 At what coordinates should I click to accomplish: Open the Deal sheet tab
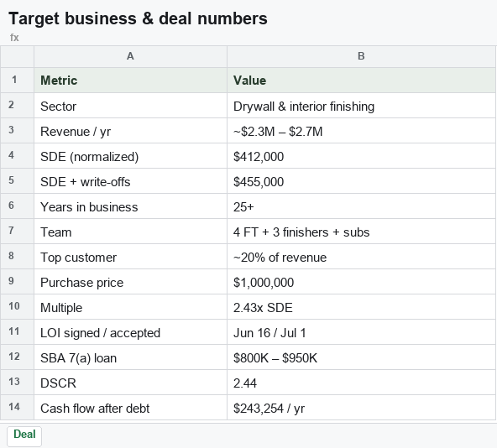(24, 436)
